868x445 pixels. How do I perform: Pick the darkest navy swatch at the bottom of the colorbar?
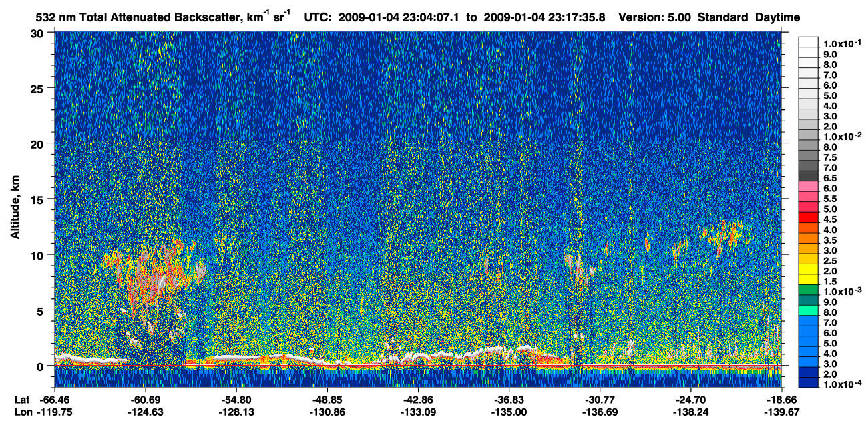click(x=809, y=382)
